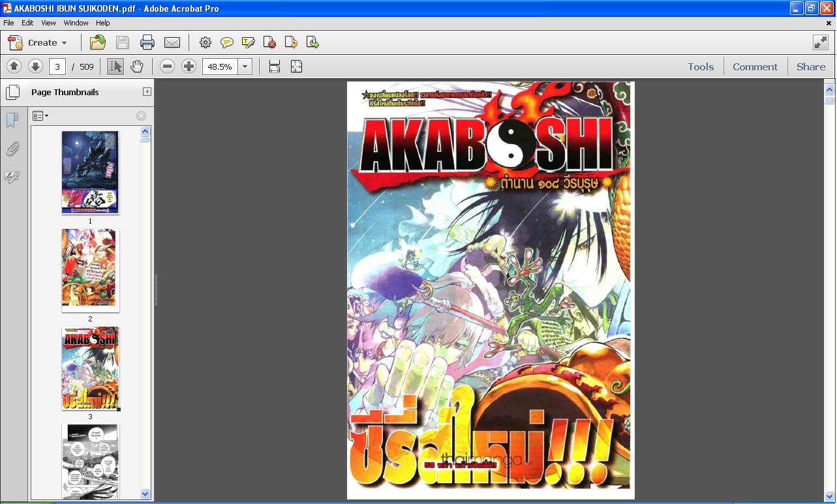Go to previous page arrow
Screen dimensions: 837x504
pos(14,67)
